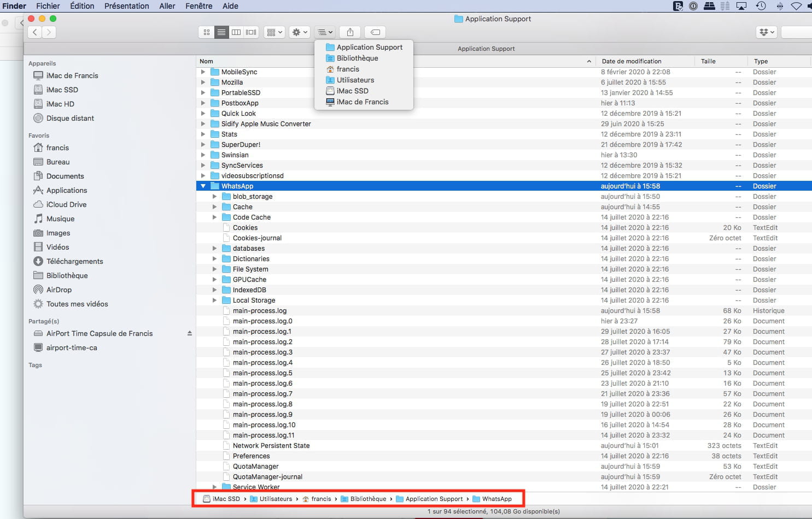
Task: Open Musique from the sidebar
Action: point(60,219)
